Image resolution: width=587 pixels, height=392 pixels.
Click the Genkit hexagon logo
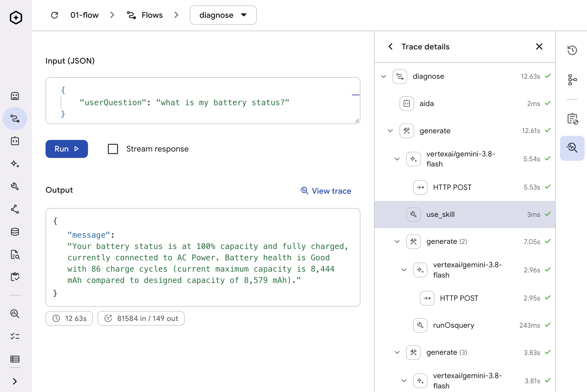click(16, 17)
